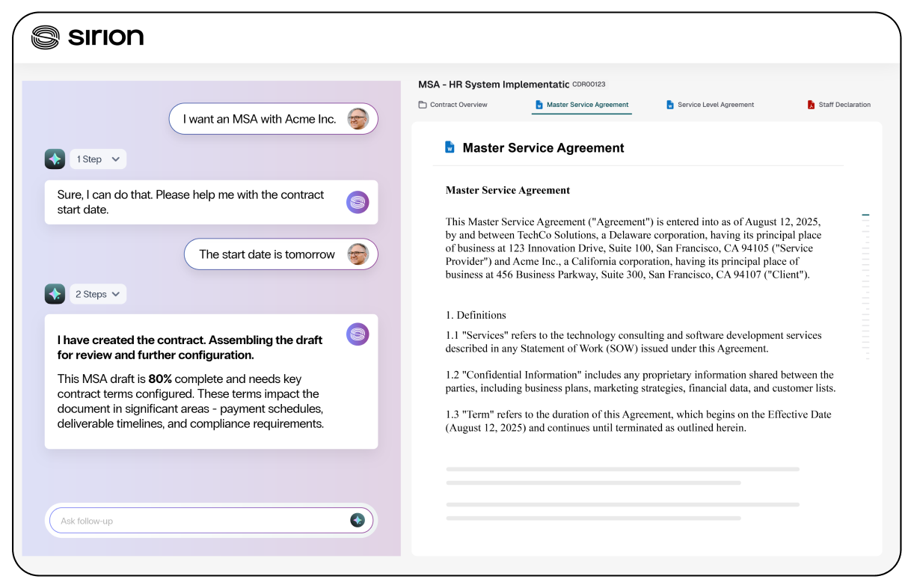This screenshot has width=914, height=588.
Task: Open the Contract Overview tab
Action: point(458,105)
